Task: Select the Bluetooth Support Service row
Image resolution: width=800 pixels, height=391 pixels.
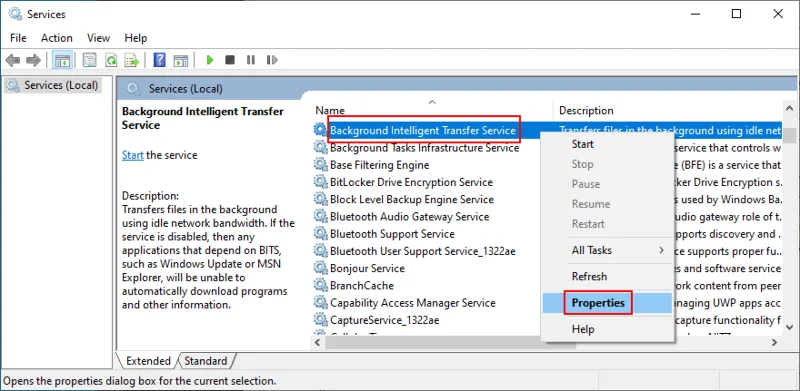Action: (392, 234)
